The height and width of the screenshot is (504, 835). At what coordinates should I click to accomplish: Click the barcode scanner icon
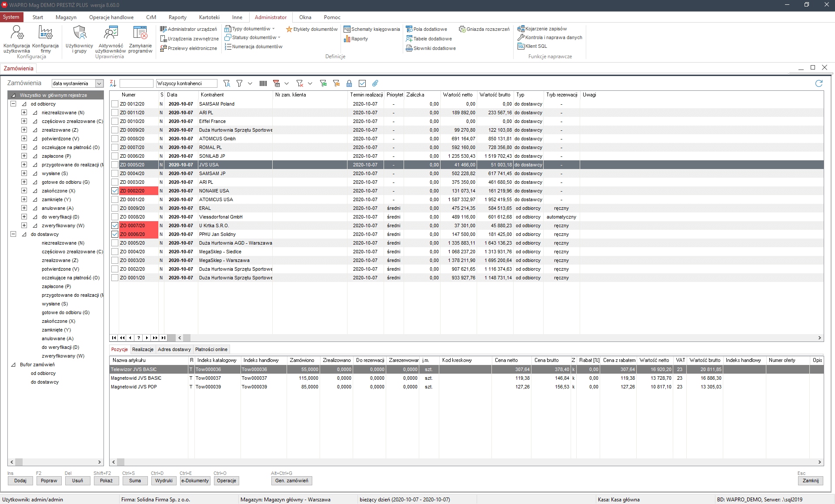click(x=263, y=83)
